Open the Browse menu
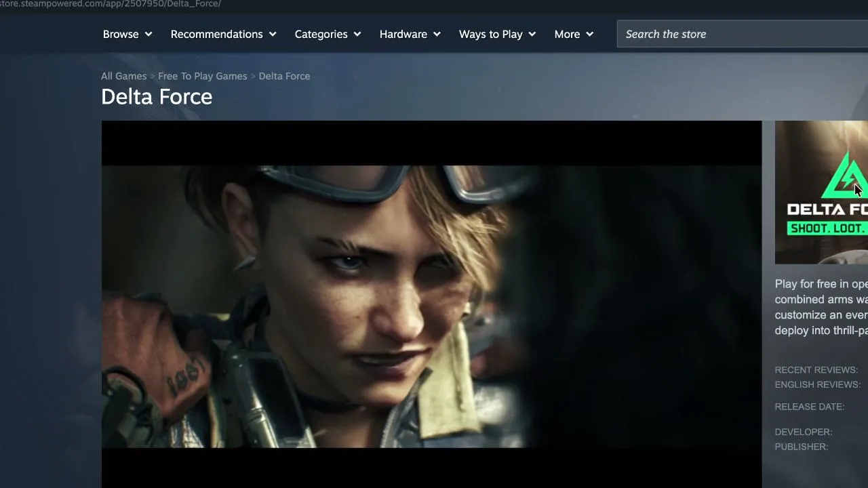The image size is (868, 488). (127, 34)
